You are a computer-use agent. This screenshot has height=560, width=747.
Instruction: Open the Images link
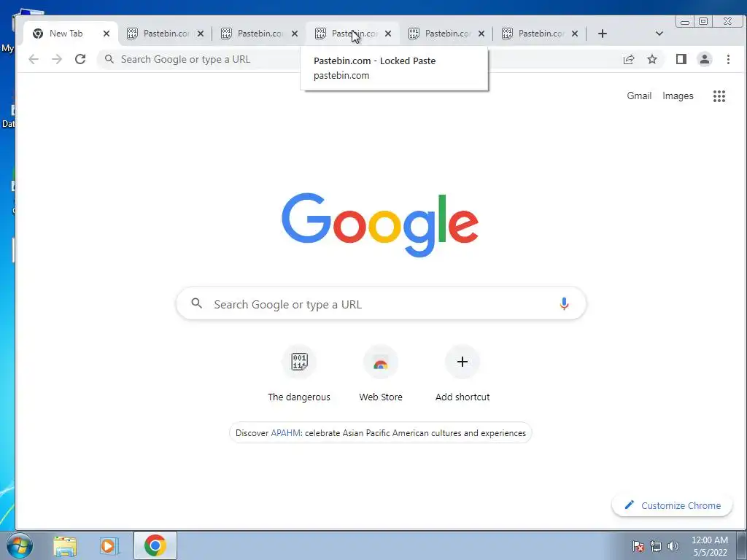[x=678, y=96]
